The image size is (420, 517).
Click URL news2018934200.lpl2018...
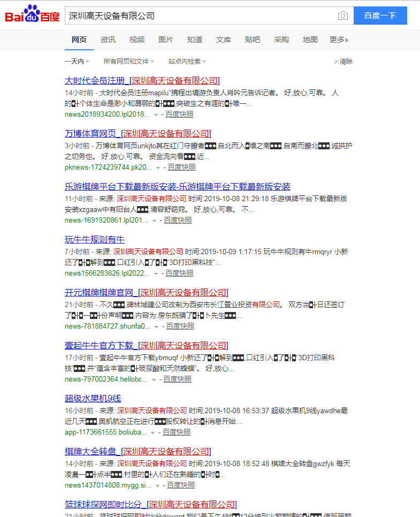[x=107, y=115]
